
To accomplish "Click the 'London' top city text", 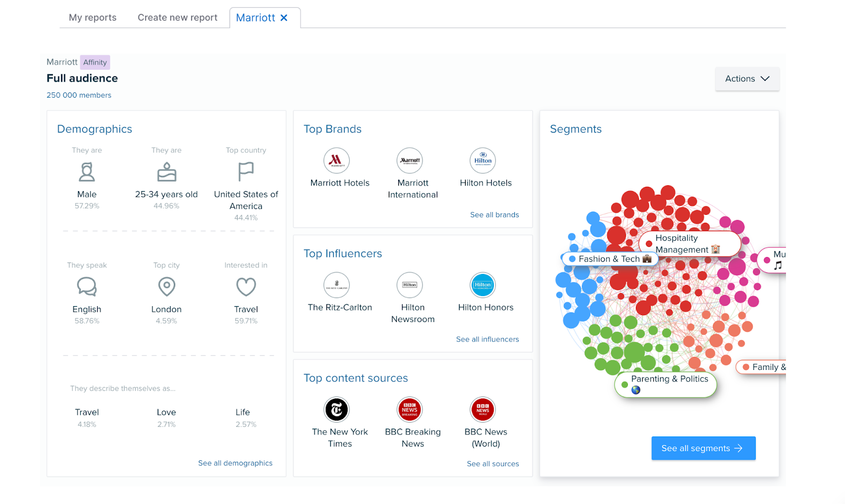I will [166, 309].
